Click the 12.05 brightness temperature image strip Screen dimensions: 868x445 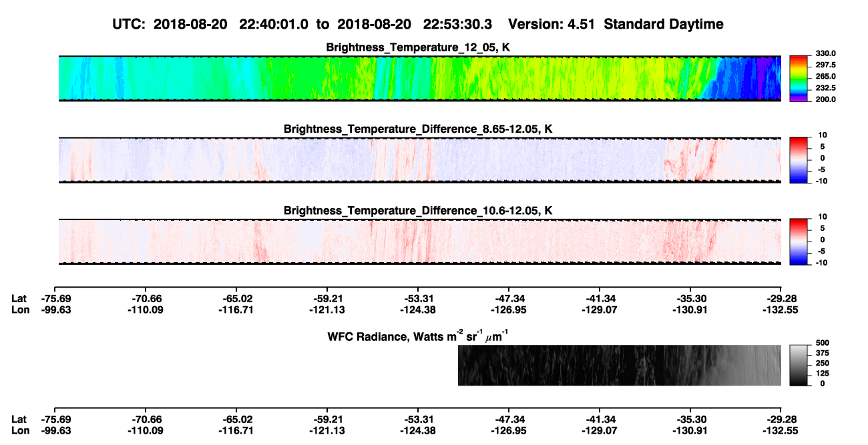click(x=420, y=78)
